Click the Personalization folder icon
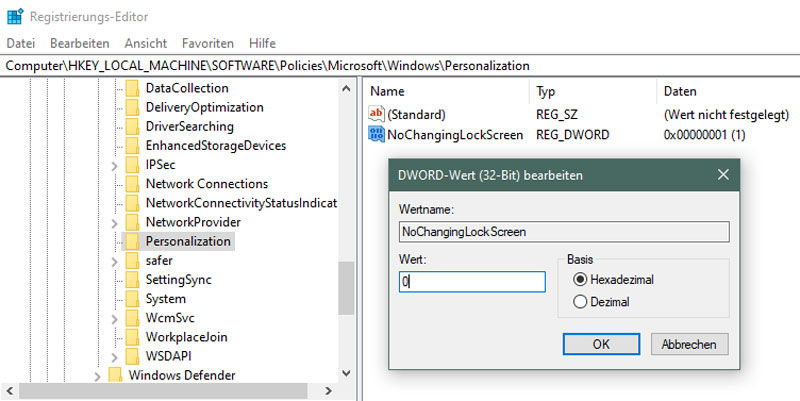 (132, 241)
